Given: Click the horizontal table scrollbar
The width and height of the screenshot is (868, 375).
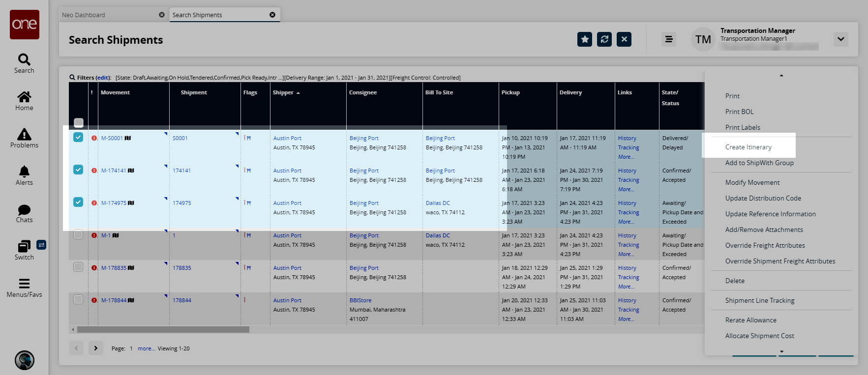Looking at the screenshot, I should (163, 330).
